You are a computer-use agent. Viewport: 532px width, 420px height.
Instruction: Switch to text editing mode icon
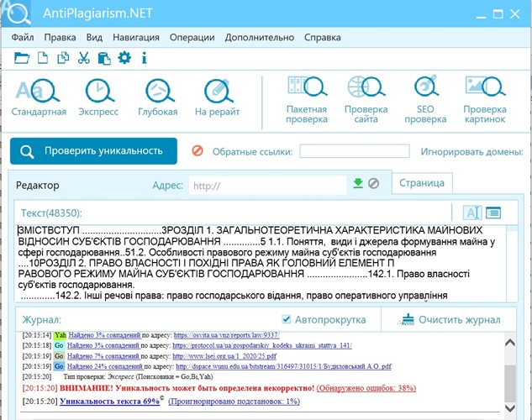coord(472,213)
